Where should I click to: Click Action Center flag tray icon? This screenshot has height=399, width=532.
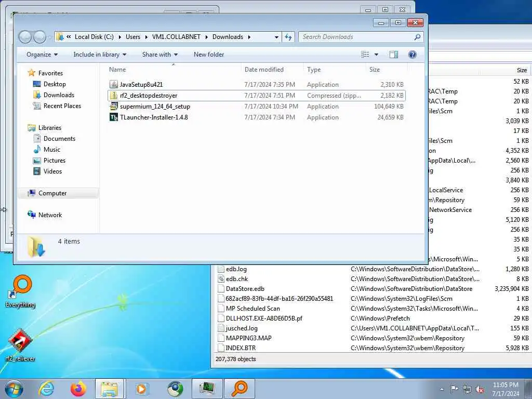[x=454, y=389]
